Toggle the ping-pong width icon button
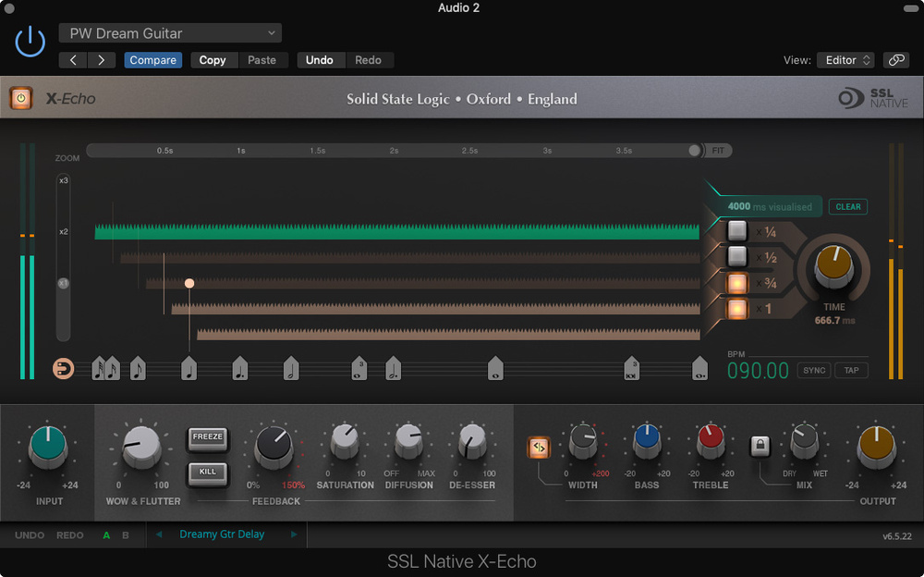 539,448
